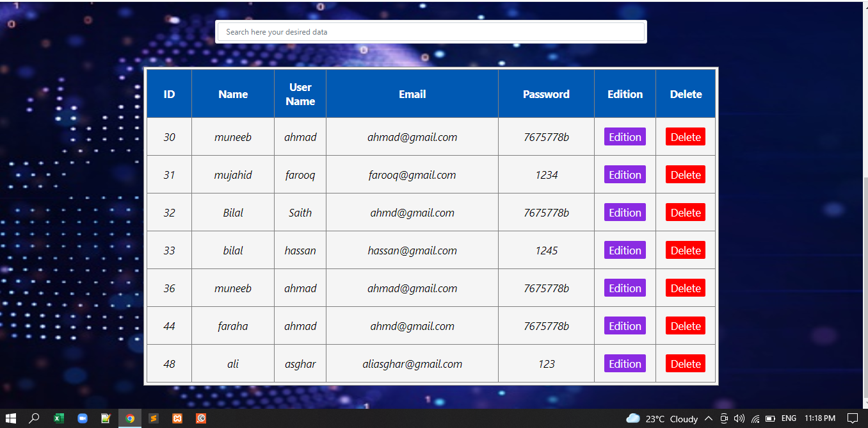This screenshot has width=868, height=428.
Task: Open Sublime Text in the taskbar
Action: (153, 418)
